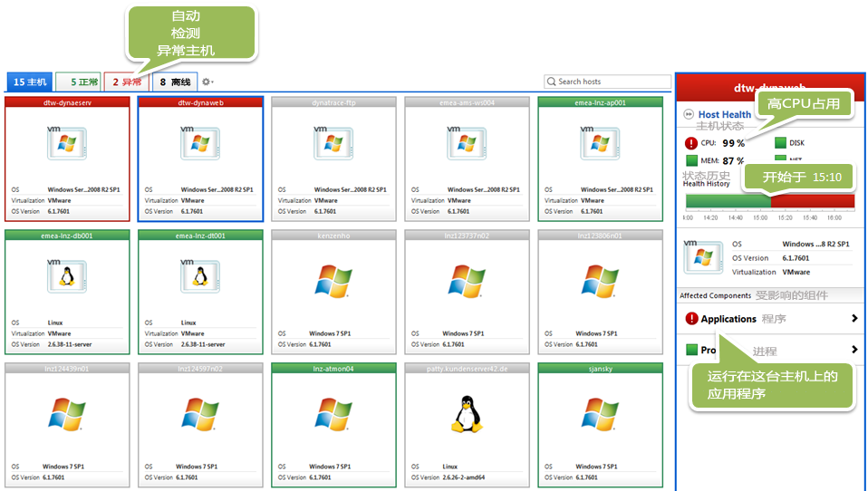Click the green DISK status indicator

click(780, 142)
